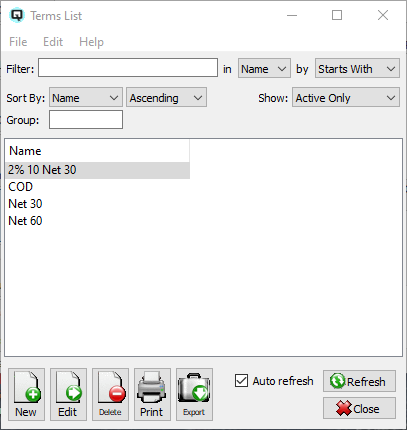Click the Terms List app logo icon
The height and width of the screenshot is (430, 407).
[x=17, y=15]
